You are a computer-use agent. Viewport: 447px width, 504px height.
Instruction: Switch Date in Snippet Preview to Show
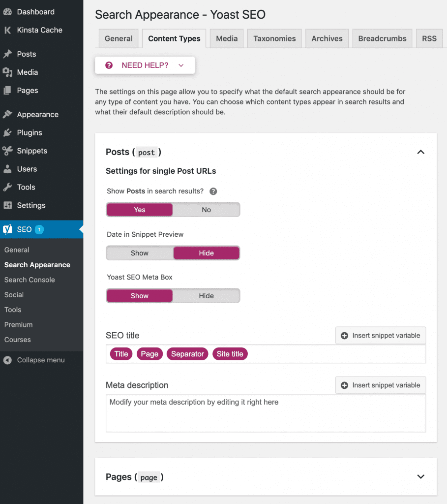point(140,253)
